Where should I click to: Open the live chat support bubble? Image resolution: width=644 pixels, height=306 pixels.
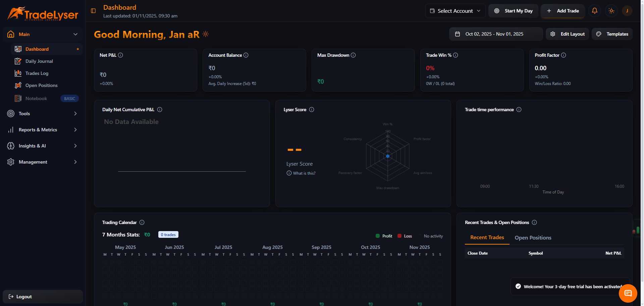click(x=628, y=293)
